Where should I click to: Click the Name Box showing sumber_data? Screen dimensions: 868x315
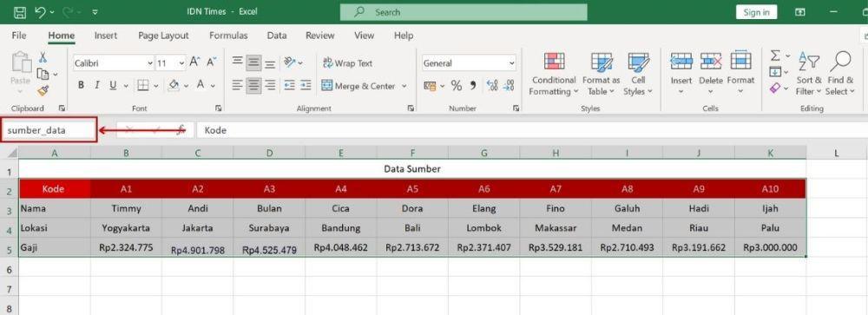49,130
